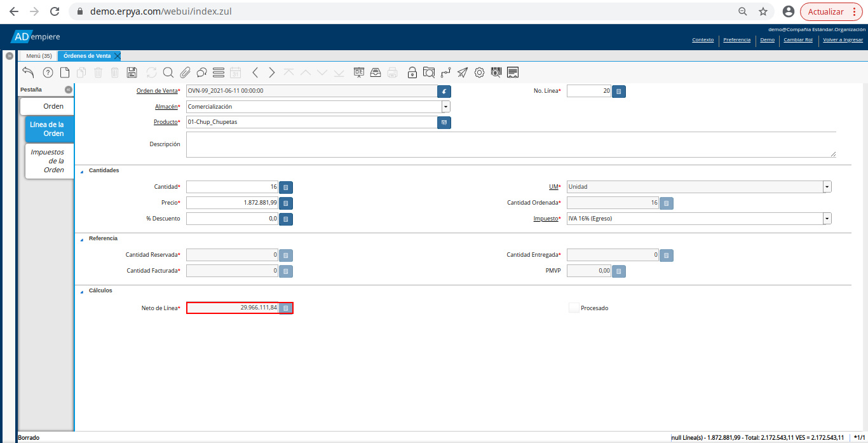Open the Orden side tab

(x=48, y=106)
